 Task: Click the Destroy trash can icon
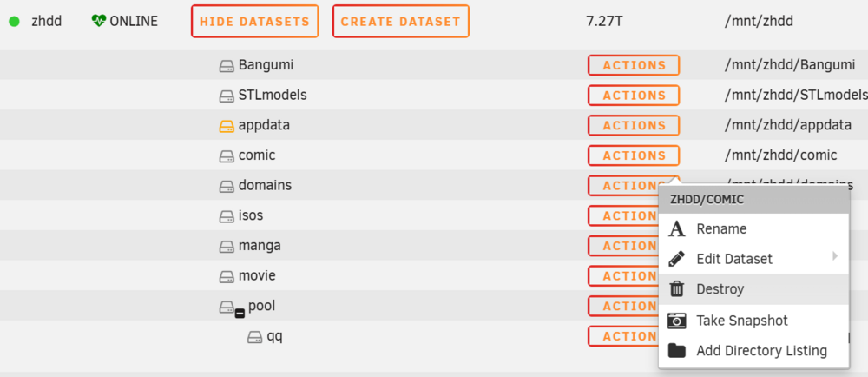(676, 289)
